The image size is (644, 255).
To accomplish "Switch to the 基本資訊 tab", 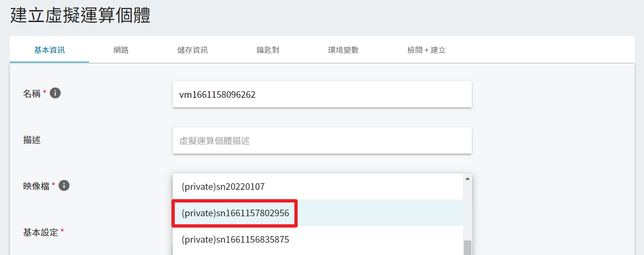I will pyautogui.click(x=49, y=50).
